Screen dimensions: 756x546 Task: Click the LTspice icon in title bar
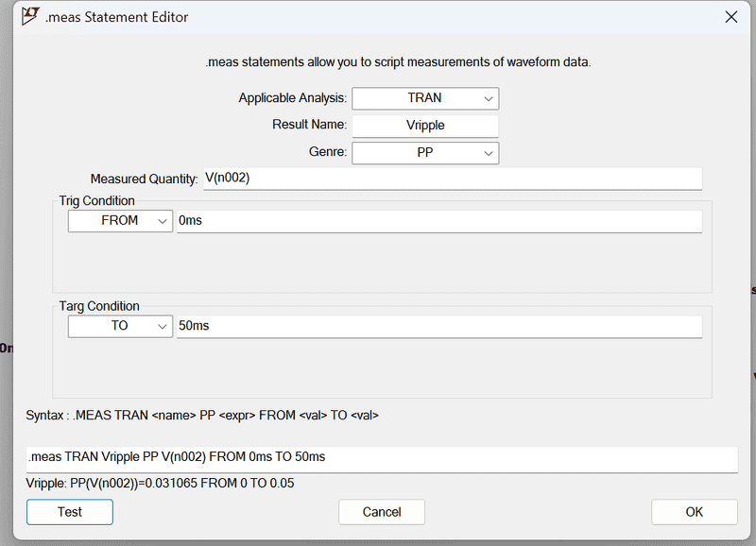tap(30, 17)
